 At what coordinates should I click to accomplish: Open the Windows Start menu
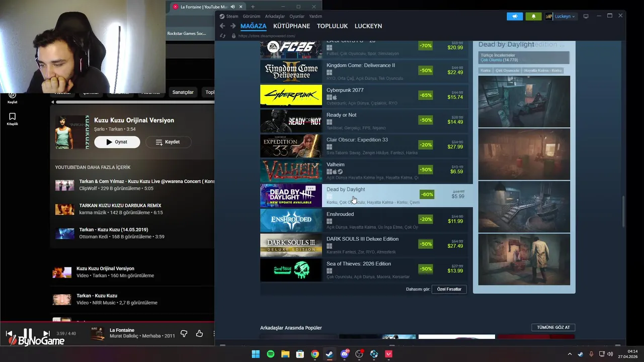[x=256, y=354]
